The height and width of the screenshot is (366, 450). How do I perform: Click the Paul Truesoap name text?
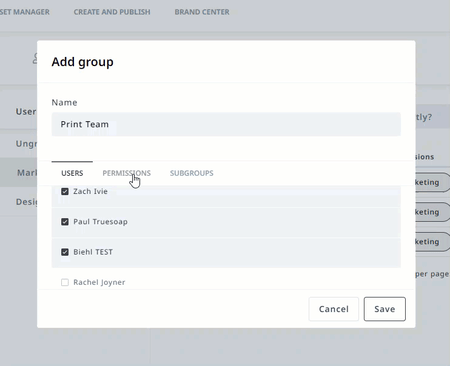coord(100,222)
